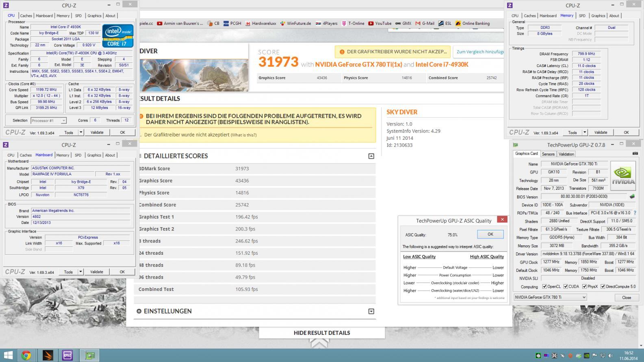Open Tools dropdown arrow in CPU-Z Mainboard window
The height and width of the screenshot is (362, 644).
[80, 272]
